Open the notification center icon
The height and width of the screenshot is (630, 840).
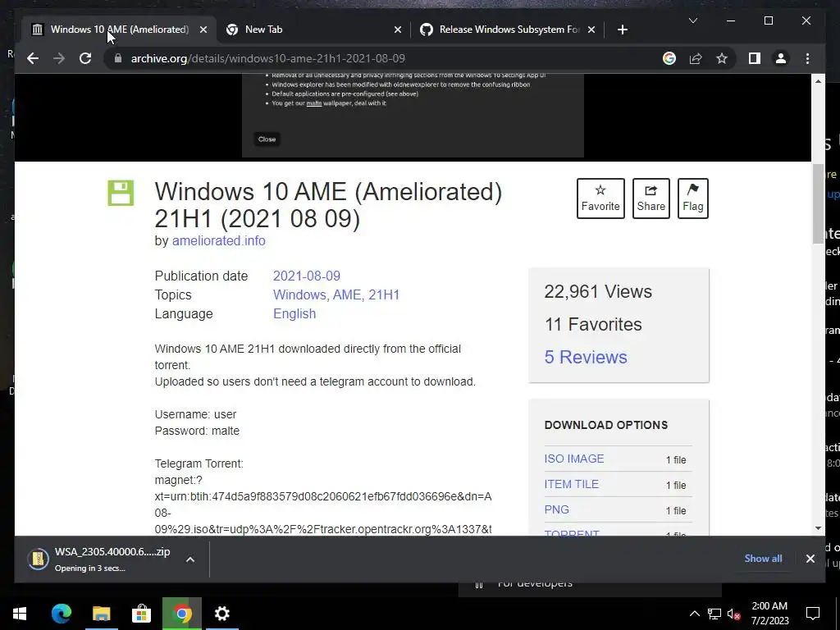[813, 614]
